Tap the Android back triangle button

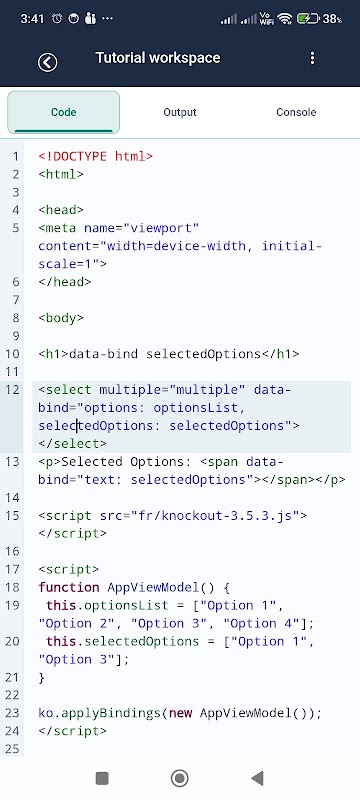[x=258, y=778]
